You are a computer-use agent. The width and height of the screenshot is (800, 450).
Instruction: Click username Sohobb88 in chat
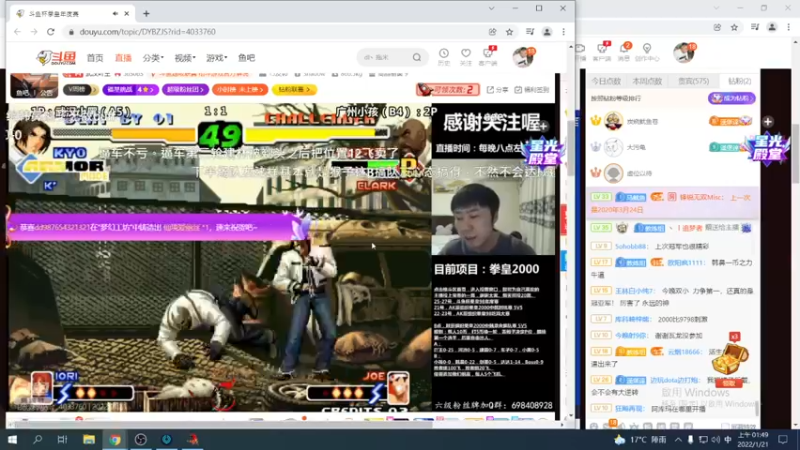click(x=631, y=246)
